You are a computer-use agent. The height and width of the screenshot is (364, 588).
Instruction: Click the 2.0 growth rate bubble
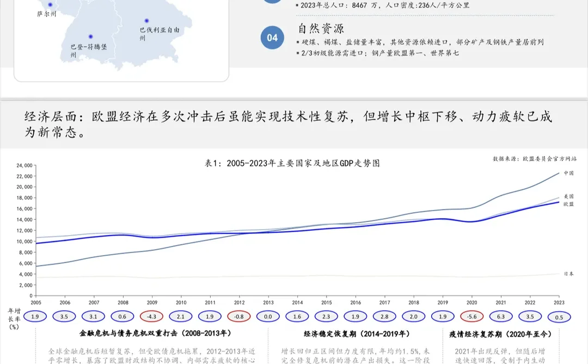click(414, 317)
